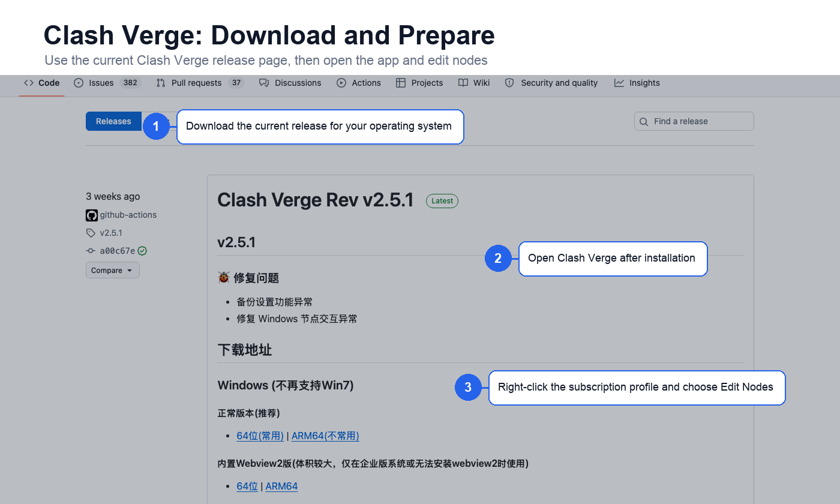Click the Latest badge

click(442, 201)
